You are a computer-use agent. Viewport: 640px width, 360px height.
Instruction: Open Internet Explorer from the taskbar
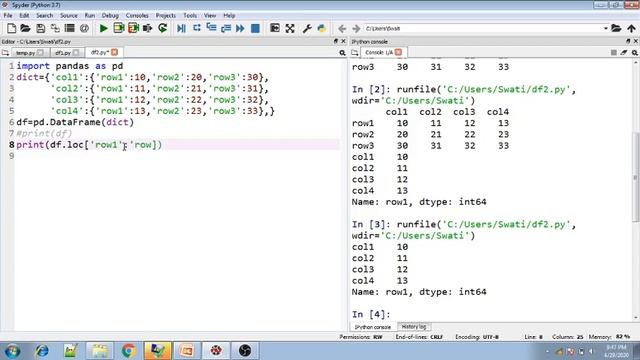point(42,351)
